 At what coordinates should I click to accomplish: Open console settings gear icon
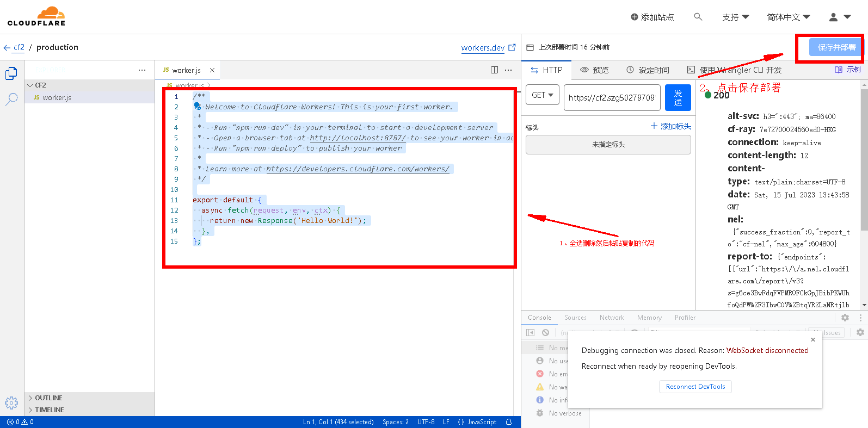click(x=860, y=332)
